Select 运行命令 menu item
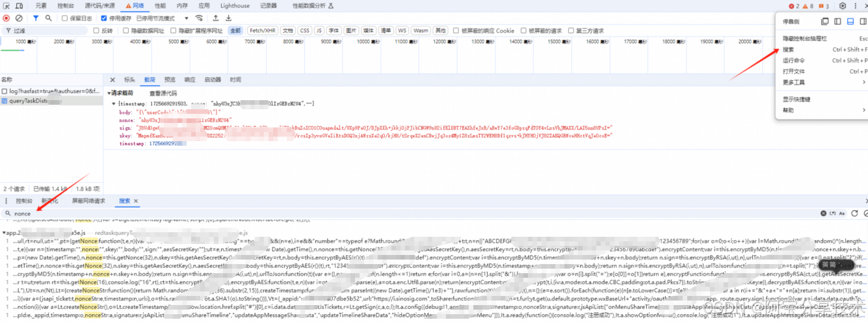The height and width of the screenshot is (322, 868). (824, 60)
